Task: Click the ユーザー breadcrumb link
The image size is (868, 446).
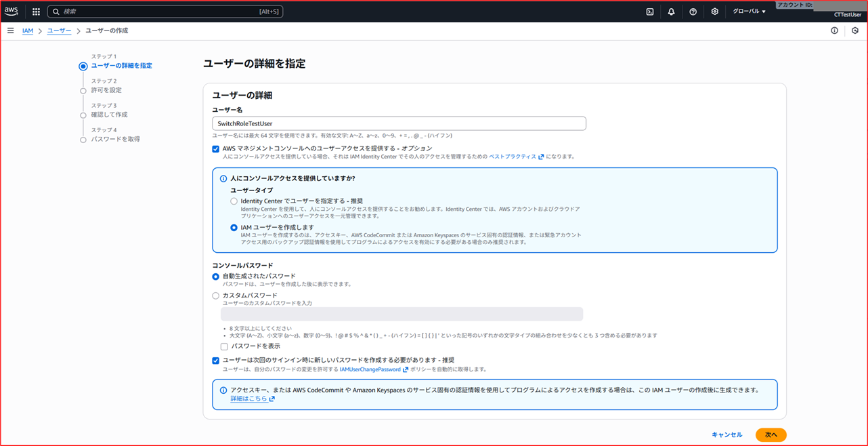Action: (59, 30)
